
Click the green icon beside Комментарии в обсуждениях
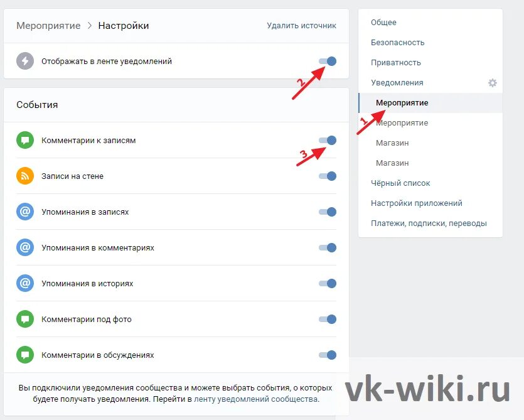[25, 355]
